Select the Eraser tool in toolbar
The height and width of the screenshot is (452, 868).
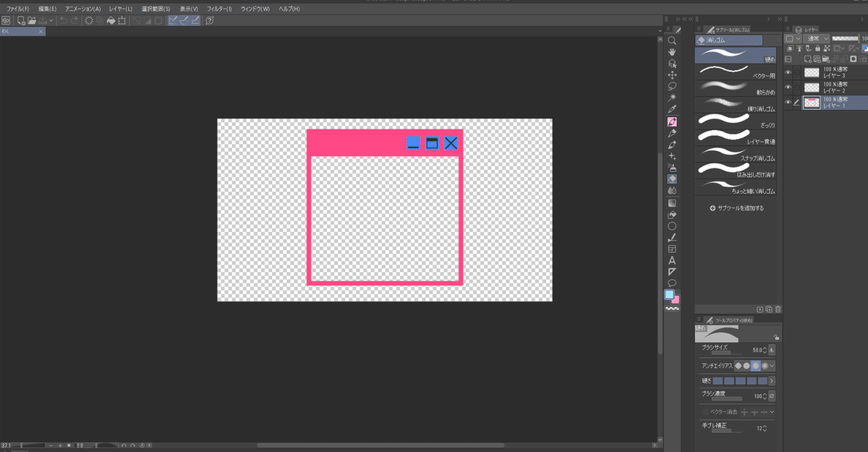pos(672,179)
